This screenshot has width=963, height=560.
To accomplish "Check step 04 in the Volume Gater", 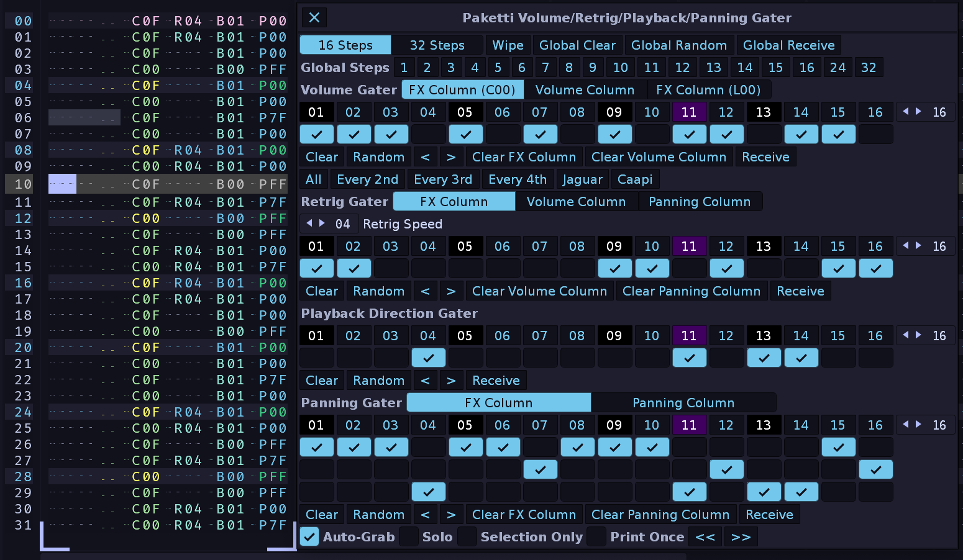I will click(x=429, y=134).
